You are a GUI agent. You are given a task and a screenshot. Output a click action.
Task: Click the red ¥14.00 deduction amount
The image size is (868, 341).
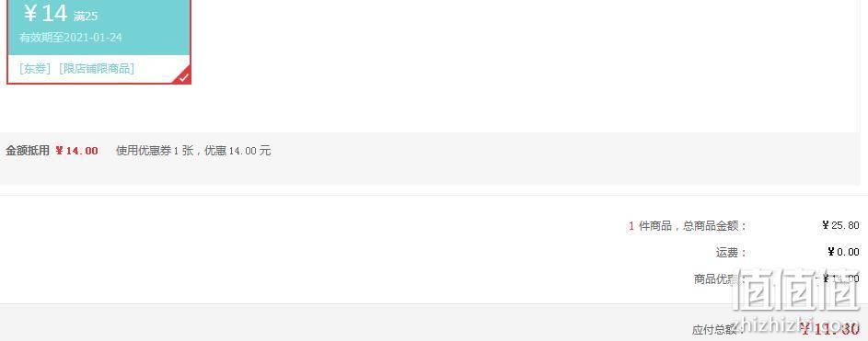[76, 151]
